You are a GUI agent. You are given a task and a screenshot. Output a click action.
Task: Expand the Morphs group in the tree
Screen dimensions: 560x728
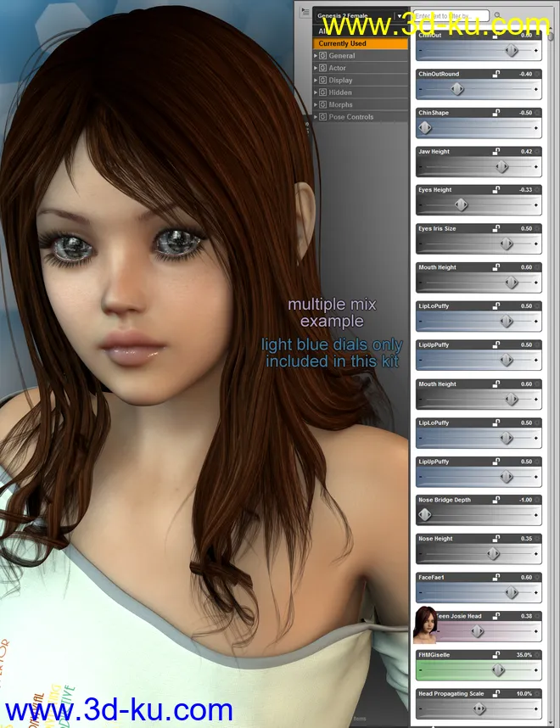pyautogui.click(x=316, y=105)
